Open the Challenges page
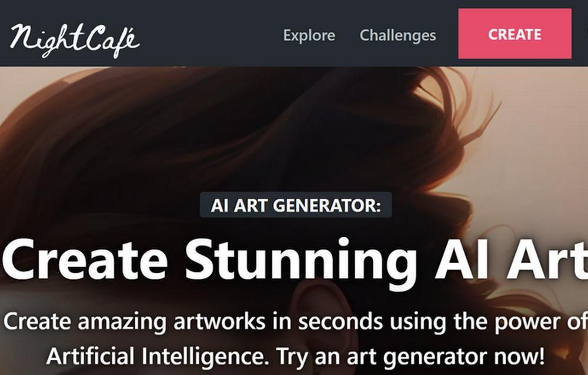Image resolution: width=588 pixels, height=375 pixels. pyautogui.click(x=397, y=35)
